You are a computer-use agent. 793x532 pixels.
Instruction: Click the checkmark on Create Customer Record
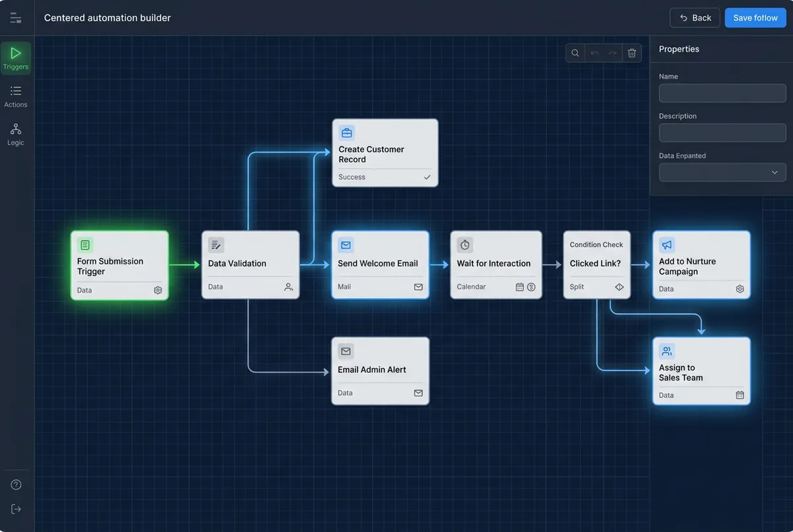tap(427, 177)
